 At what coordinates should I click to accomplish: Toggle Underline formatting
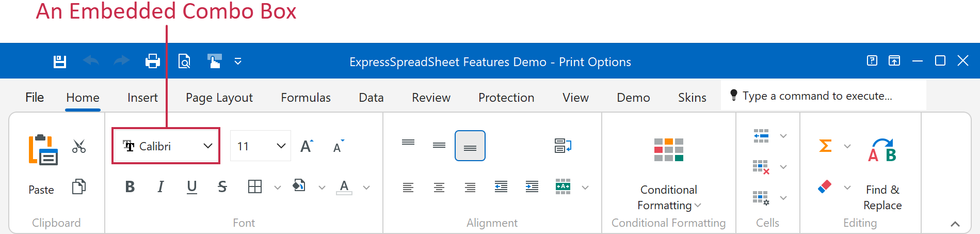tap(192, 187)
